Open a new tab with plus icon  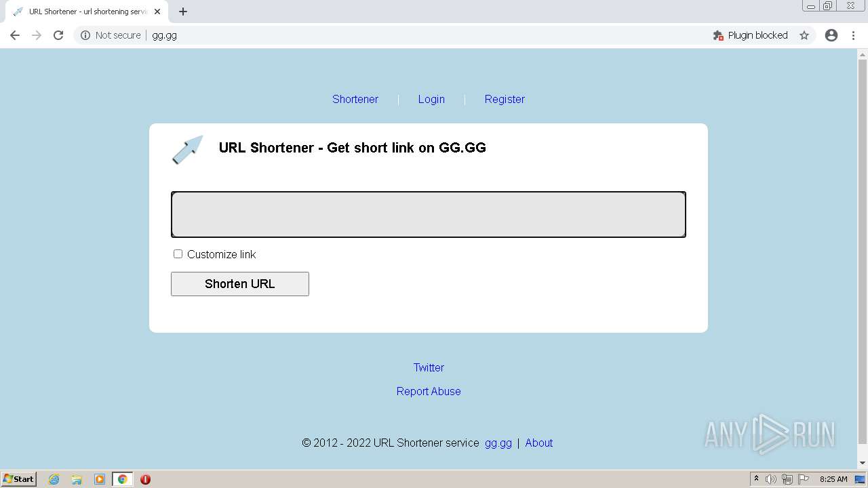(183, 12)
